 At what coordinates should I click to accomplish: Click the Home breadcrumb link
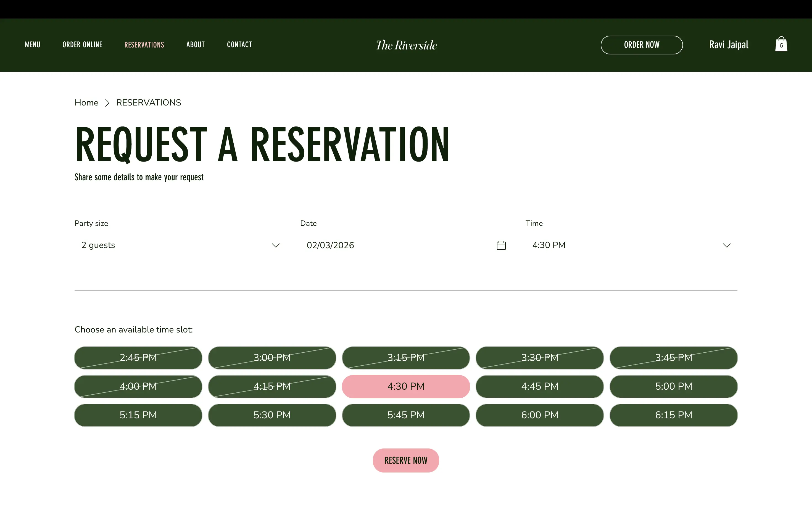coord(86,103)
